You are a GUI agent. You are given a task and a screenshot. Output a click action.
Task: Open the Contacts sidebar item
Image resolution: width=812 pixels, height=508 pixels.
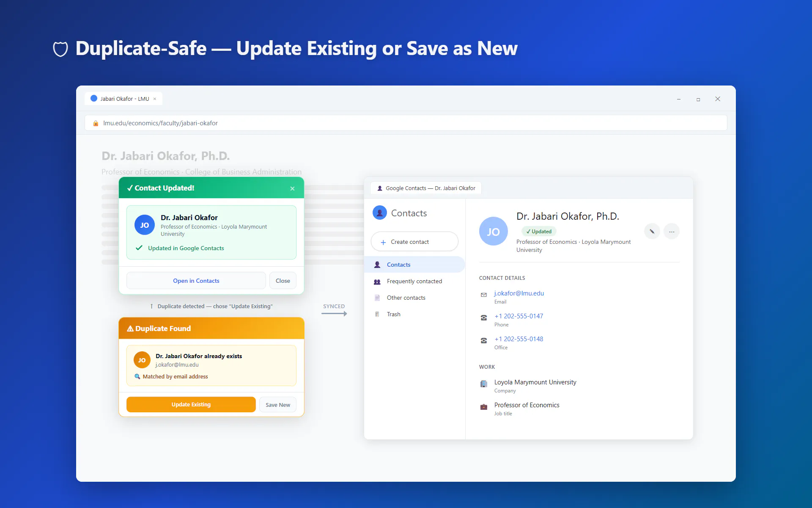coord(414,265)
